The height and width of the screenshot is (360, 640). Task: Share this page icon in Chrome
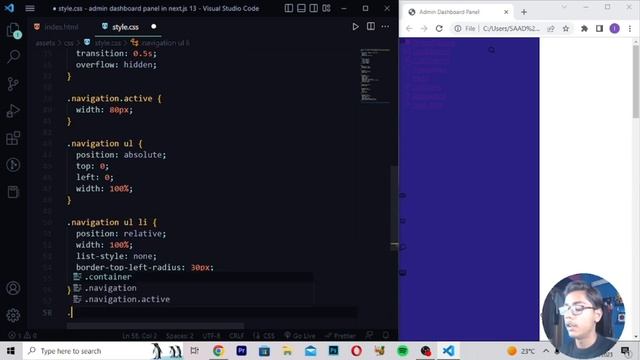tap(551, 29)
